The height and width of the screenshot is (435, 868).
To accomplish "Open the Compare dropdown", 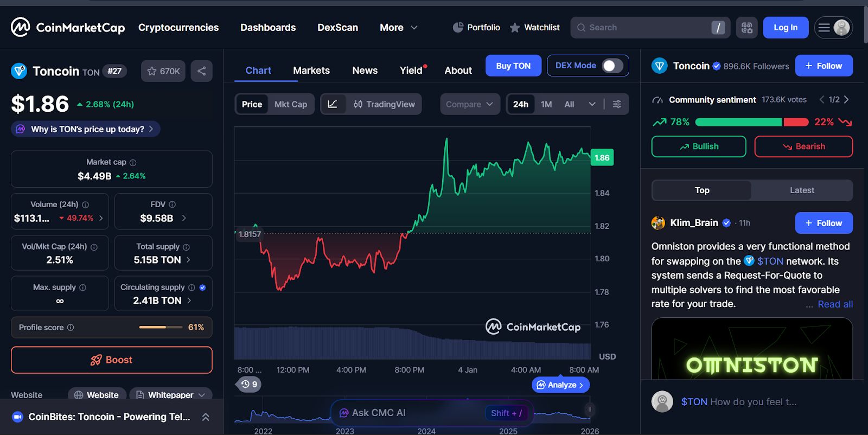I will [470, 104].
